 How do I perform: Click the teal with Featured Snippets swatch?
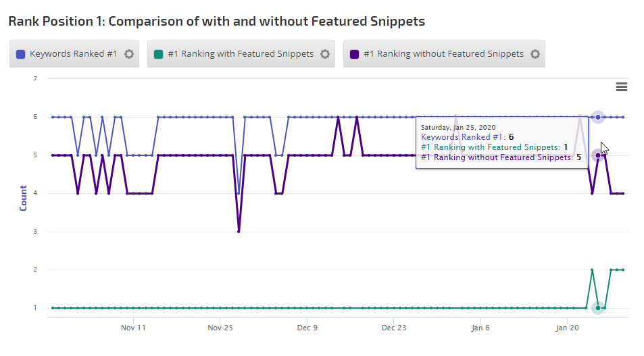click(158, 54)
